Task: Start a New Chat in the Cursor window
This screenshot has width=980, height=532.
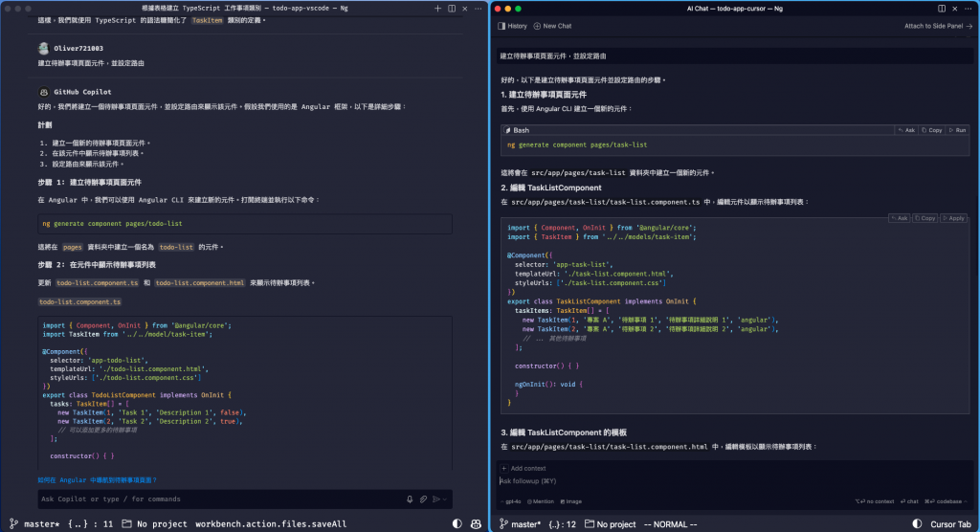Action: (x=552, y=26)
